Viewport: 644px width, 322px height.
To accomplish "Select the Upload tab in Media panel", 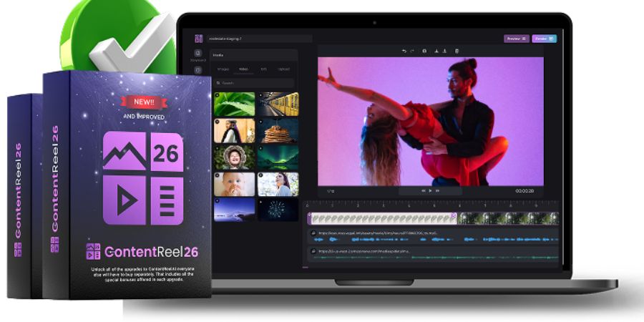I will tap(284, 70).
